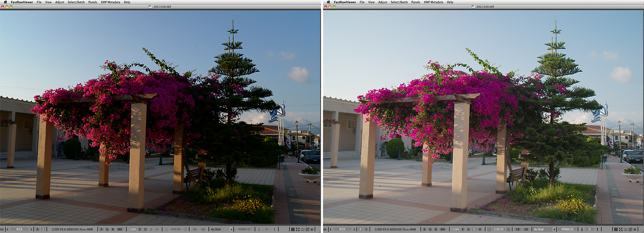This screenshot has width=644, height=233.
Task: Toggle the BW channel view in left window
Action: [x=120, y=229]
